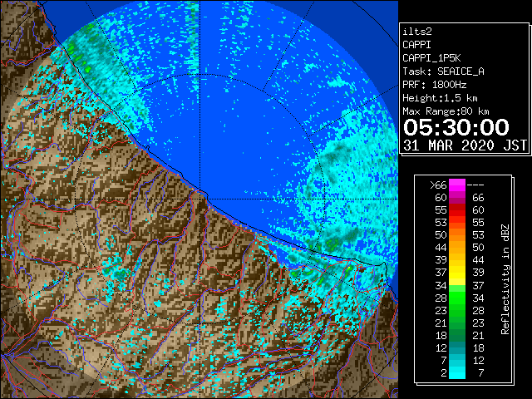The image size is (532, 399).
Task: Click the 39–44 dBZ legend color band
Action: (x=457, y=260)
